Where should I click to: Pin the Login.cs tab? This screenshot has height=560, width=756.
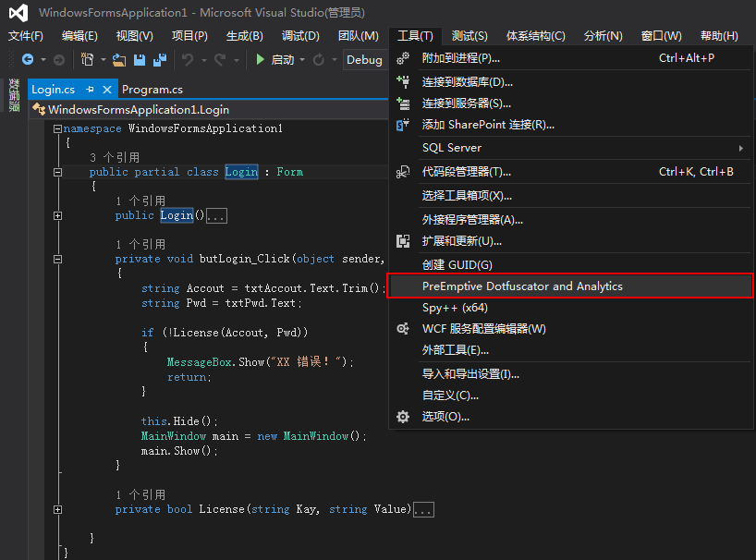(90, 89)
